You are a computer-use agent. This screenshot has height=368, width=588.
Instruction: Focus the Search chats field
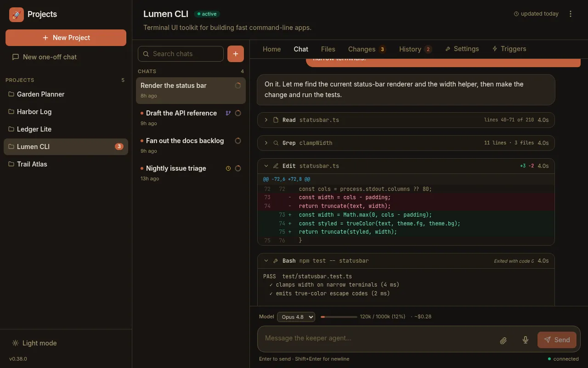click(181, 54)
